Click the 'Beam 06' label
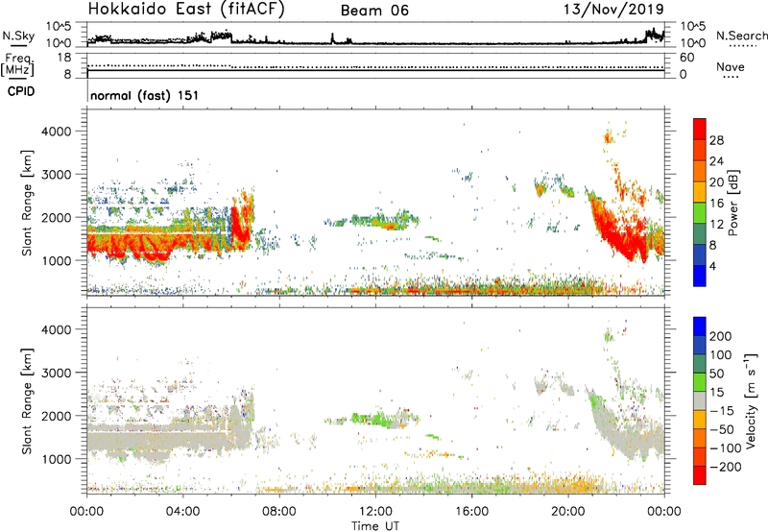The image size is (768, 532). point(374,11)
